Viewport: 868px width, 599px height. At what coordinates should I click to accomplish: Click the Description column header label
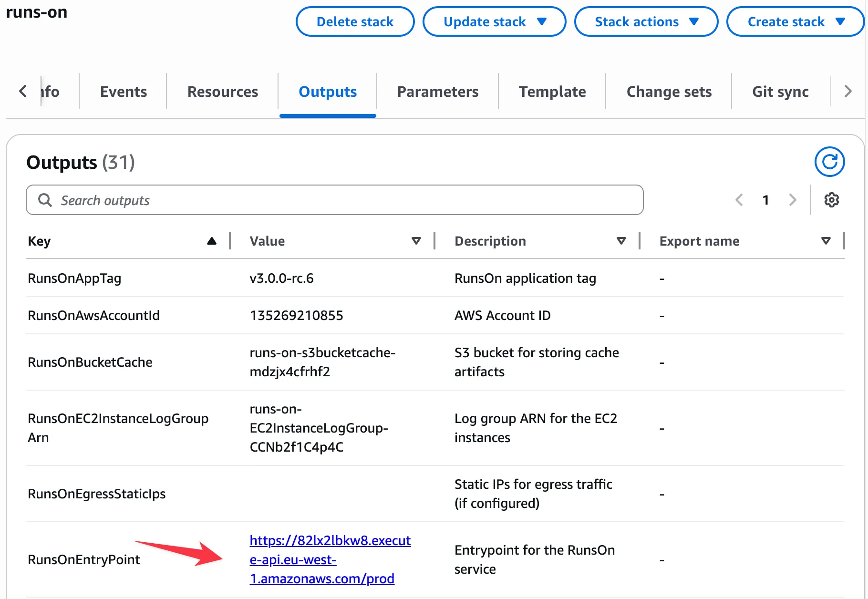click(x=490, y=241)
